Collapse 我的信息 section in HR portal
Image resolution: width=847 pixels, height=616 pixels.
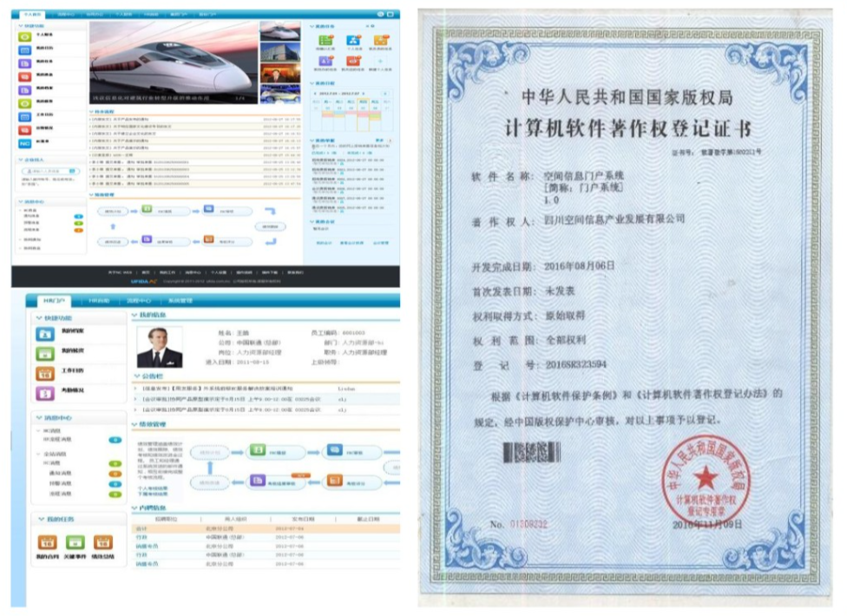tap(135, 315)
